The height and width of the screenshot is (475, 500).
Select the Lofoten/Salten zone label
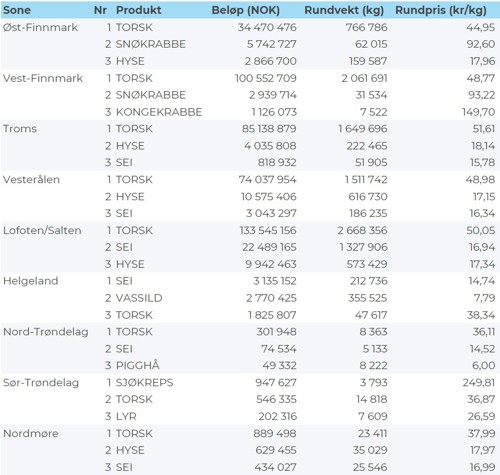(x=42, y=230)
